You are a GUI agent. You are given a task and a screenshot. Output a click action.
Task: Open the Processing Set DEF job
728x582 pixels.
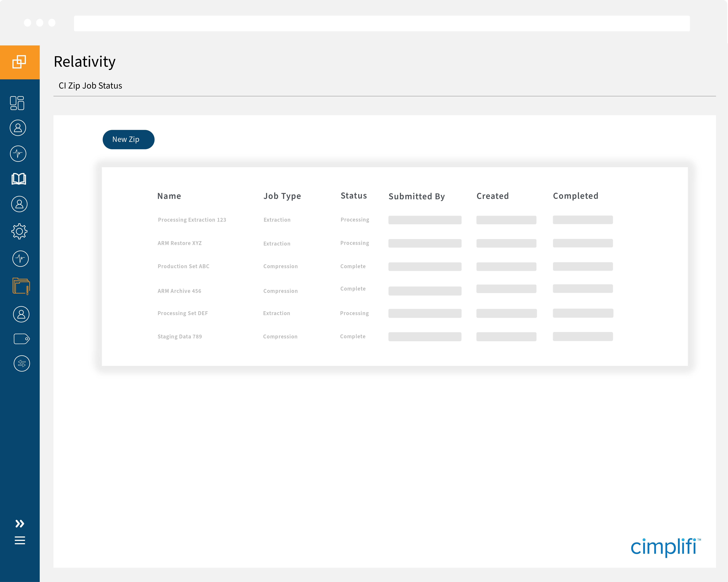(x=183, y=313)
